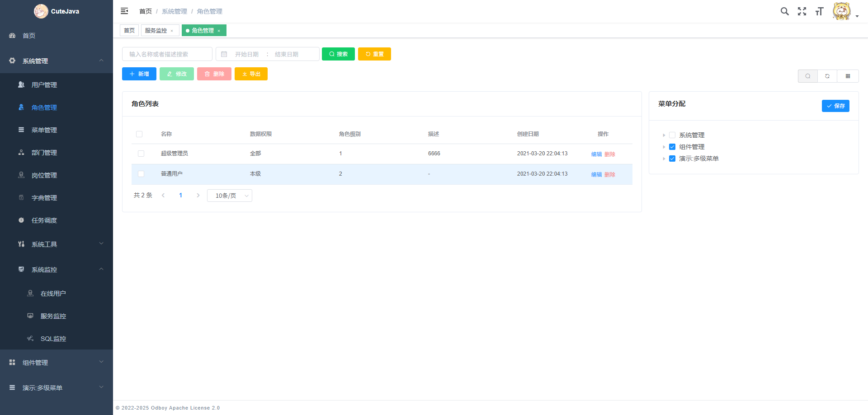Click the table refresh icon button
The height and width of the screenshot is (415, 868).
tap(827, 76)
